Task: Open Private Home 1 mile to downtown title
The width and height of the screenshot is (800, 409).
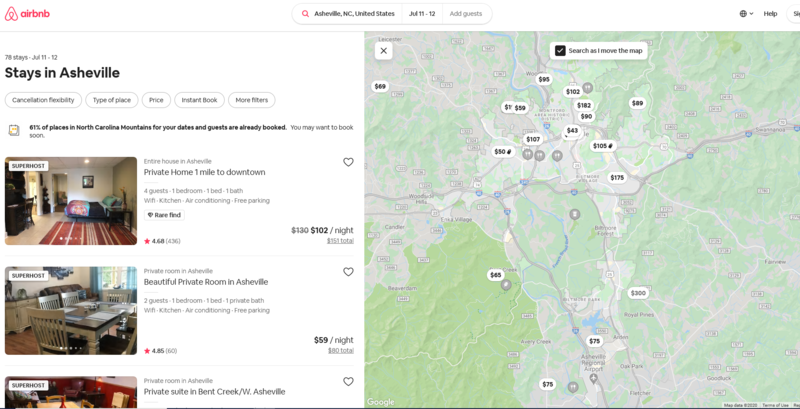Action: click(x=205, y=172)
